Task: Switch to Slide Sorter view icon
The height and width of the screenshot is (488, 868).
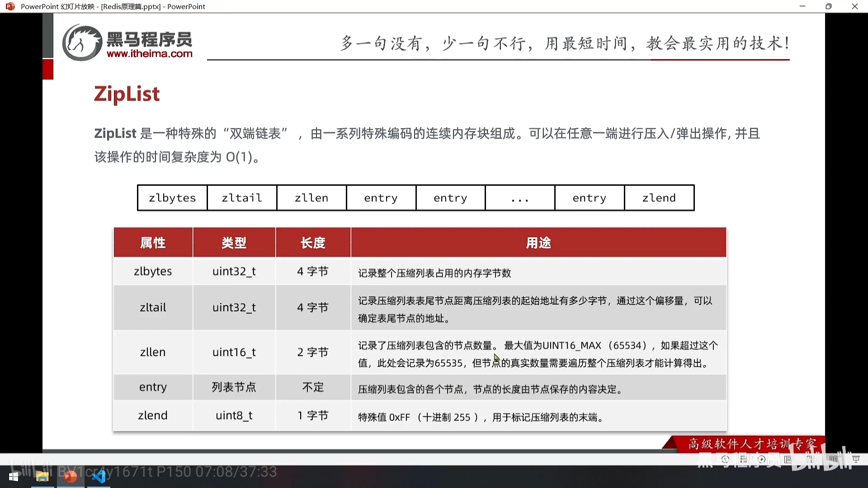Action: click(811, 460)
